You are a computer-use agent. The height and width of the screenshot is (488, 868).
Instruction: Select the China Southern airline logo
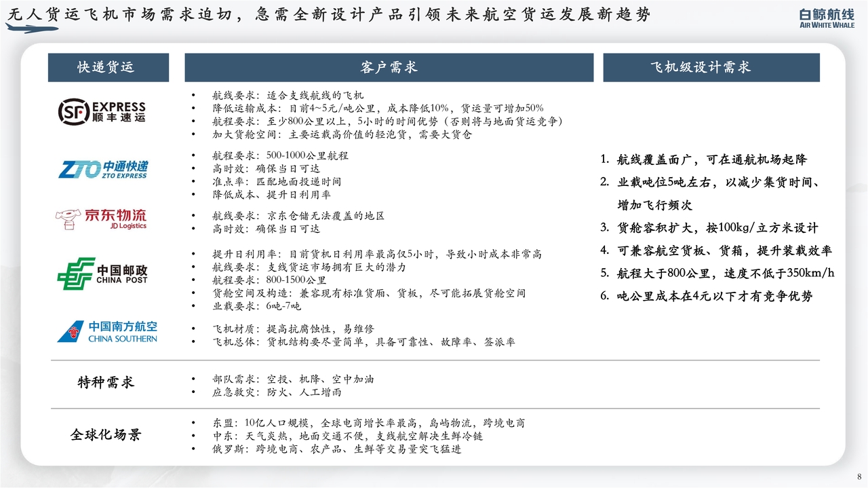tap(107, 332)
